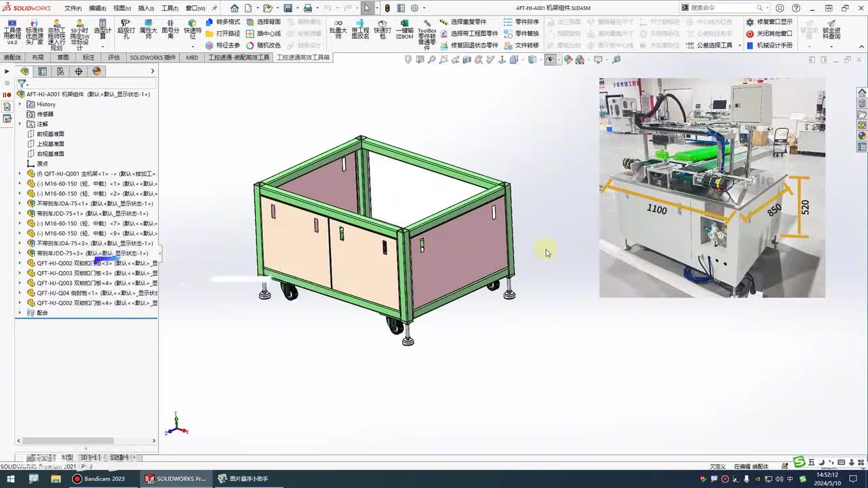
Task: Open the DisplayManager tab icon
Action: (96, 71)
